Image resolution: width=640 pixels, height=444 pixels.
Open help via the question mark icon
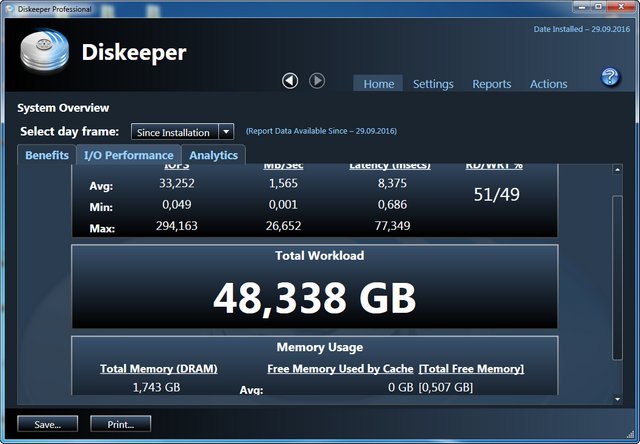(610, 78)
